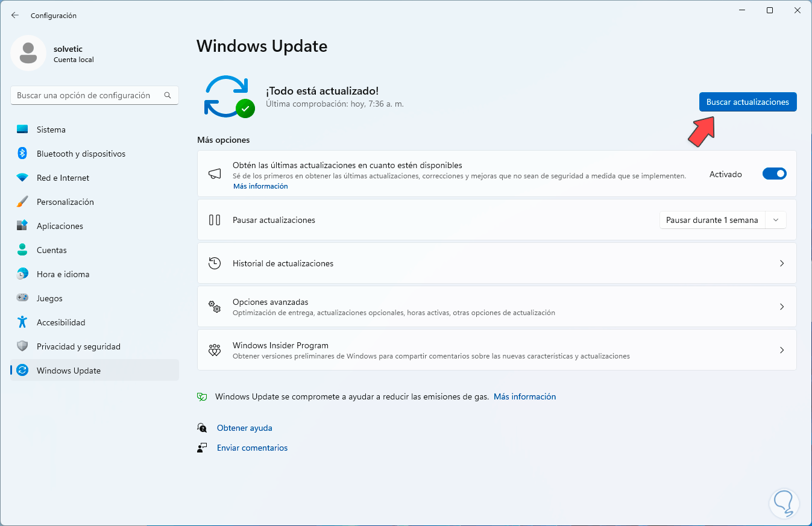
Task: Select Red e Internet in sidebar
Action: 95,178
